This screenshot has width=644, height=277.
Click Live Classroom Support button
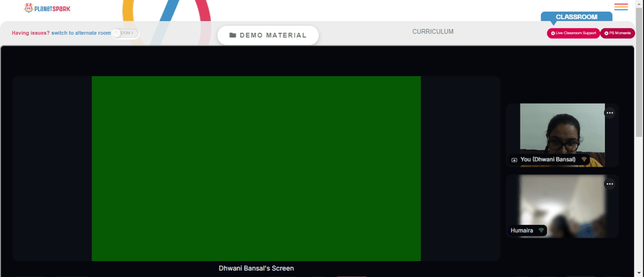(x=573, y=33)
